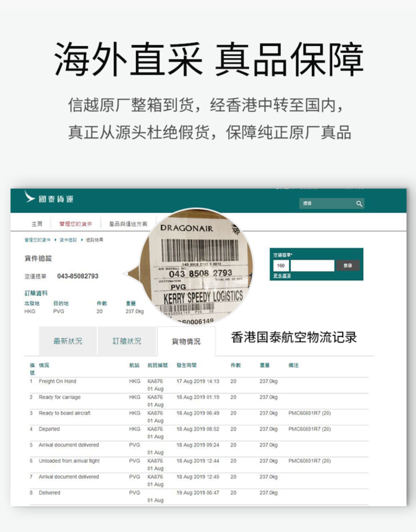Click the 備注 column header
416x532 pixels.
(293, 365)
